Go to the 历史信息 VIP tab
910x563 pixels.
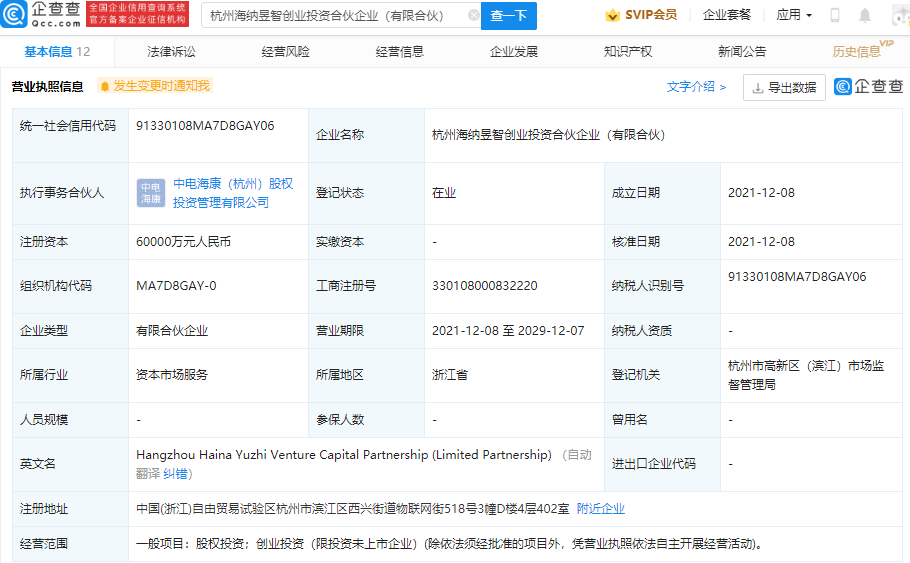click(x=857, y=51)
